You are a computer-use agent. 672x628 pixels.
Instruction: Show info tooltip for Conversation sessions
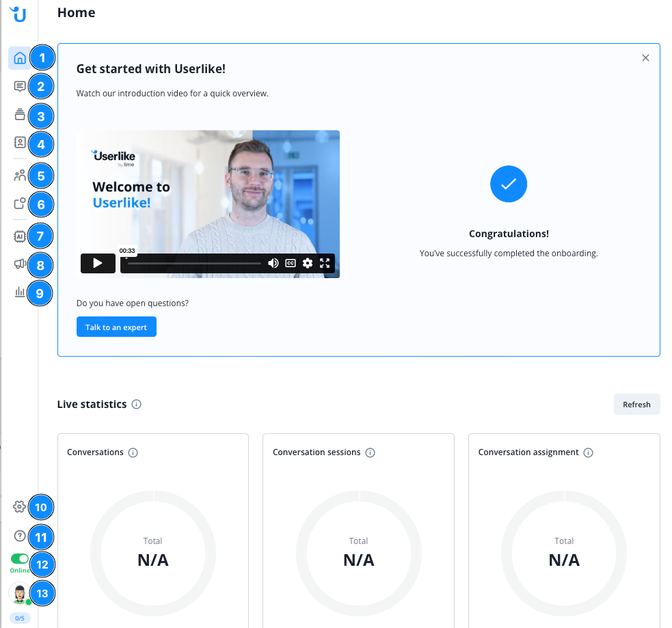coord(371,453)
